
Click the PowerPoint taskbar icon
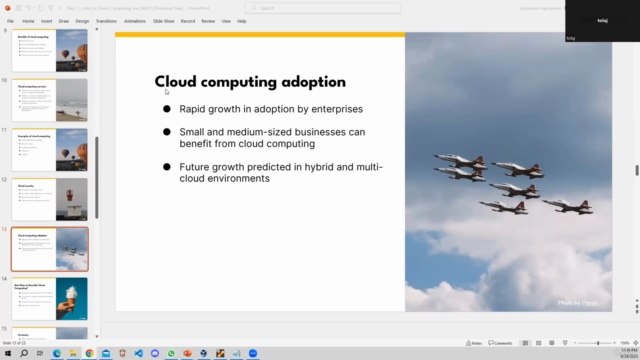pyautogui.click(x=187, y=353)
